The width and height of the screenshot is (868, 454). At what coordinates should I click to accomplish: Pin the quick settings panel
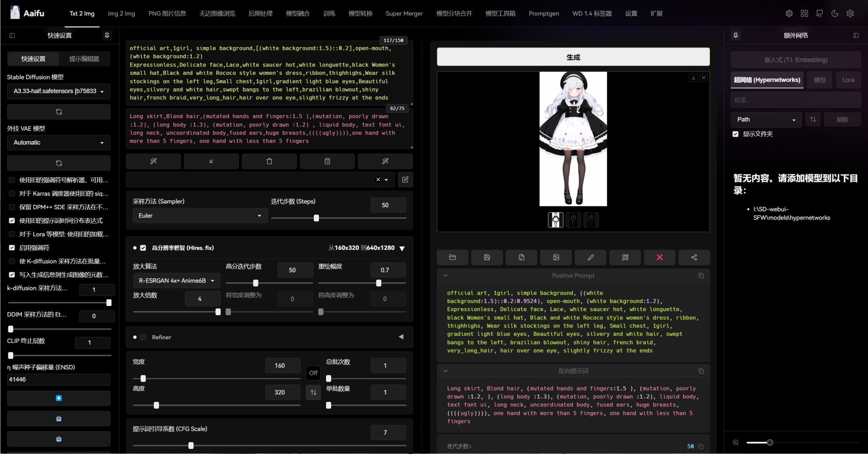click(107, 35)
